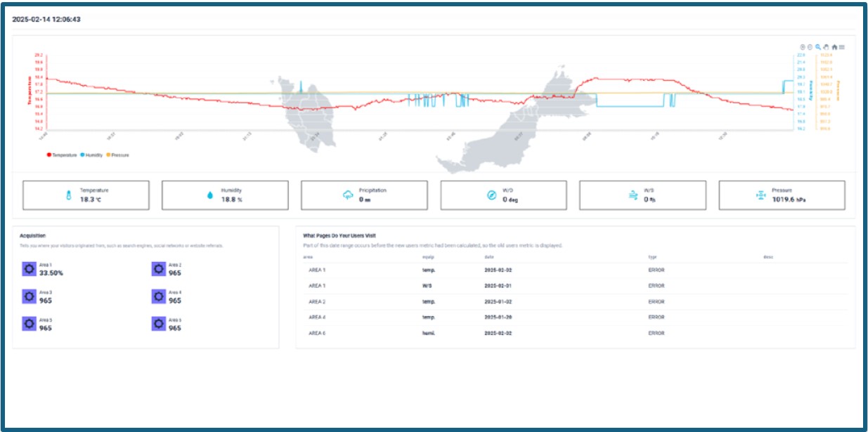Click the Area 1 gear icon
868x432 pixels.
29,269
